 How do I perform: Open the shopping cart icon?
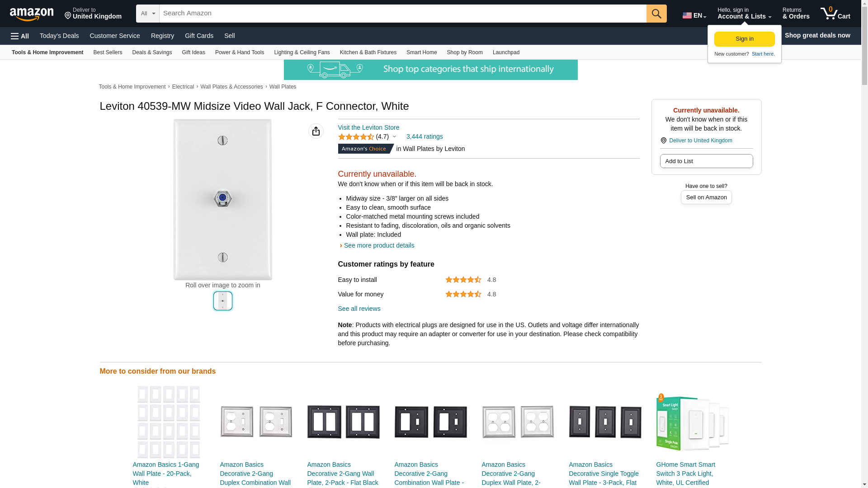(835, 14)
